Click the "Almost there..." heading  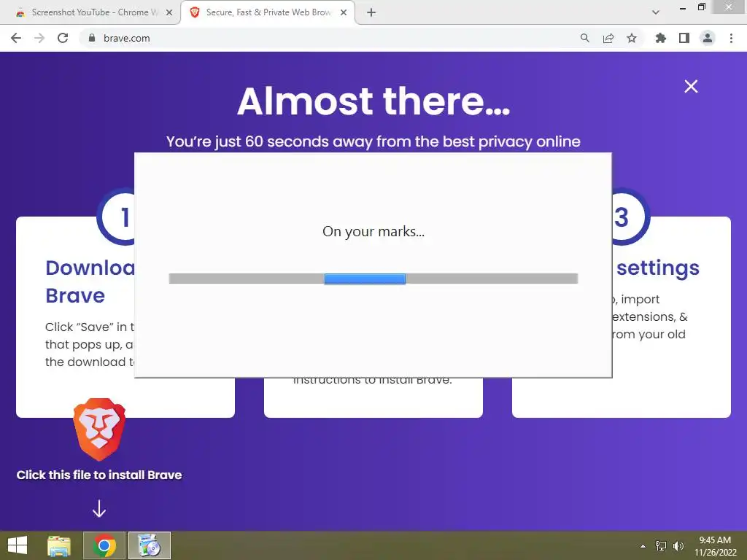click(x=373, y=101)
